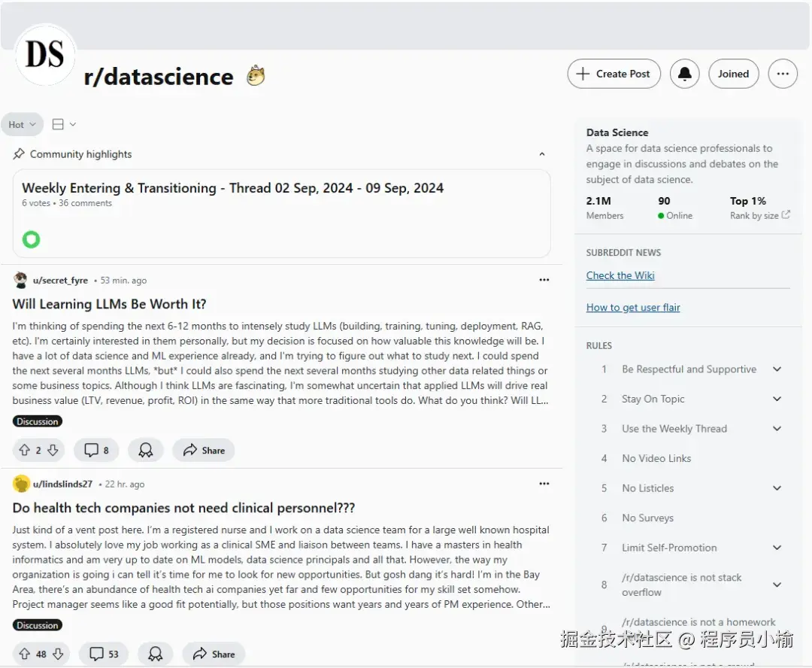
Task: Click the Create Post button
Action: coord(614,74)
